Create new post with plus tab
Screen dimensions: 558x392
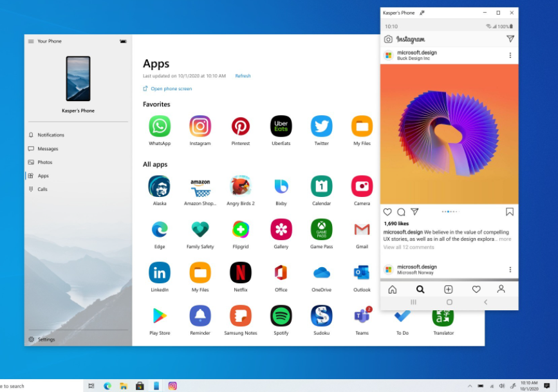pos(449,289)
